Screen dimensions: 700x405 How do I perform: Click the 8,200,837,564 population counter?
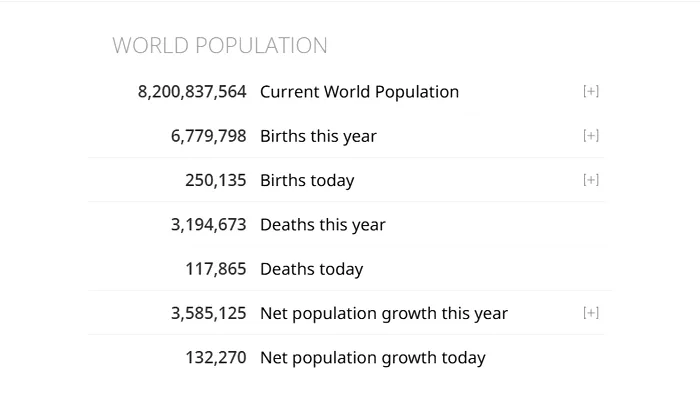click(x=192, y=92)
